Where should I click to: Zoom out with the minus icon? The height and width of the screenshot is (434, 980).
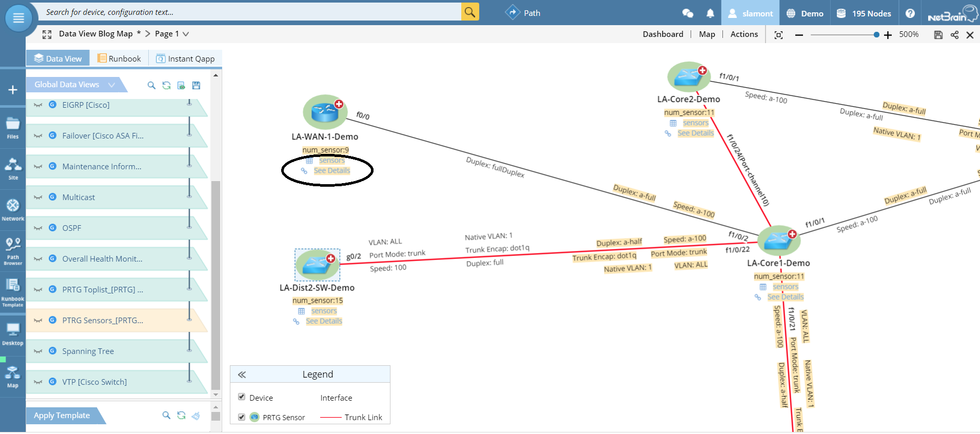point(799,35)
